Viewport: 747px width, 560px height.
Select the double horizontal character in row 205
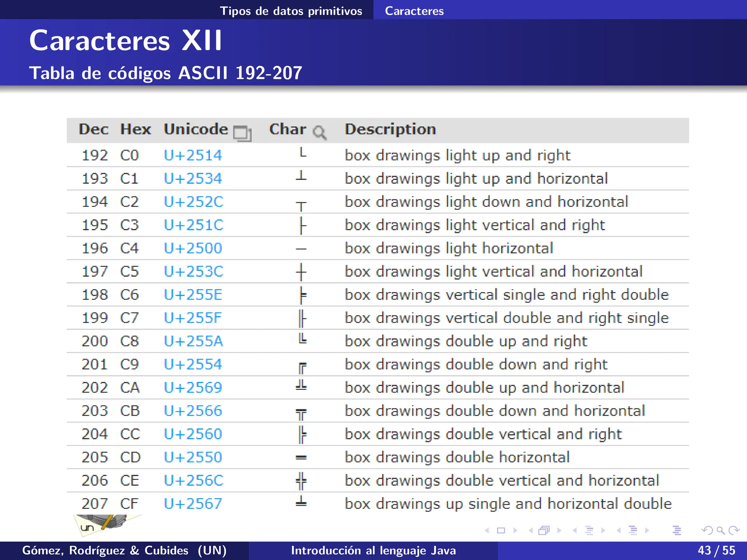tap(301, 458)
